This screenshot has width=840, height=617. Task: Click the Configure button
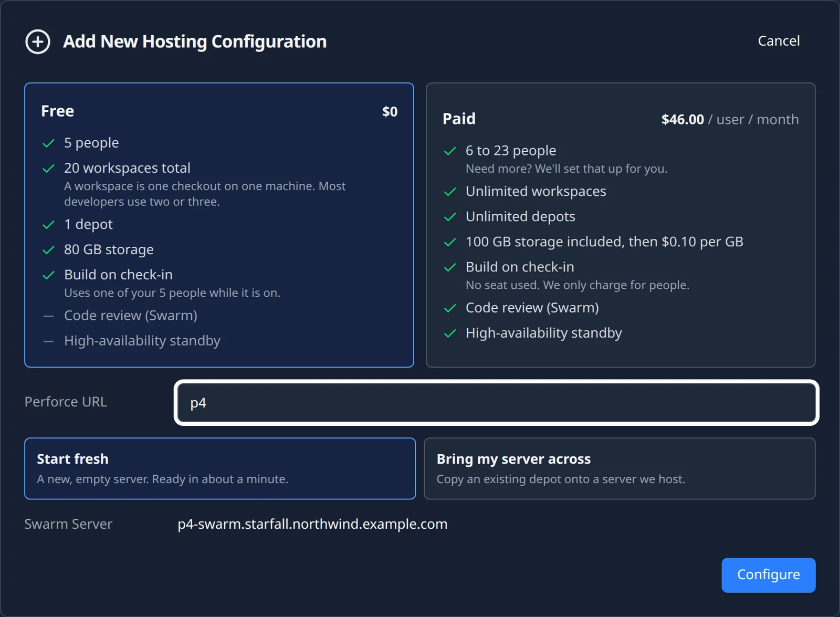click(769, 575)
